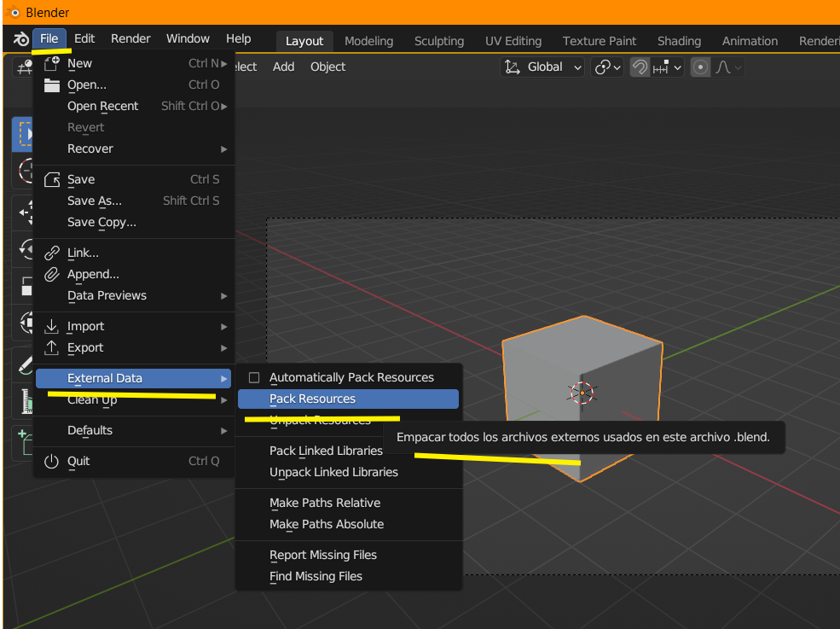Screen dimensions: 840x629
Task: Enable proportional editing circle icon
Action: pyautogui.click(x=700, y=67)
